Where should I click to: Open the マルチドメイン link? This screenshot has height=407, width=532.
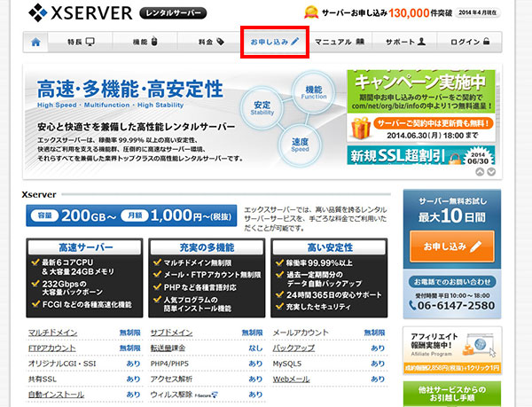point(52,333)
